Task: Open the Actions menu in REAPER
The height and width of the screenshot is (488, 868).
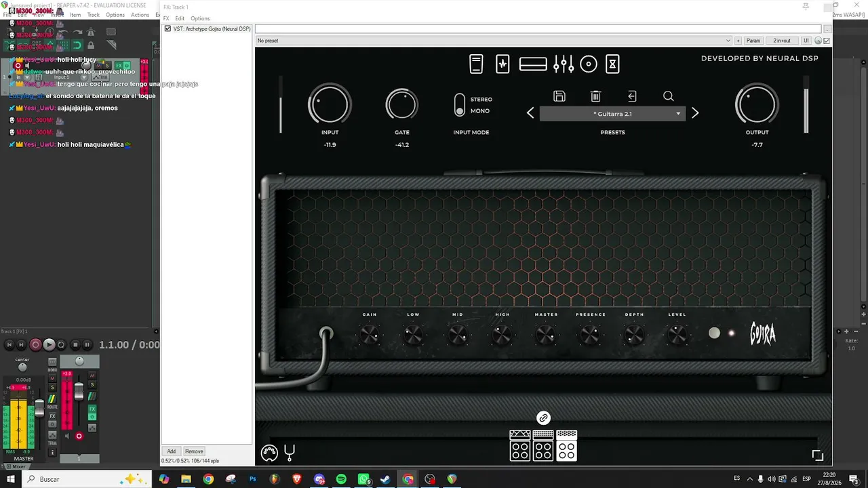Action: 140,15
